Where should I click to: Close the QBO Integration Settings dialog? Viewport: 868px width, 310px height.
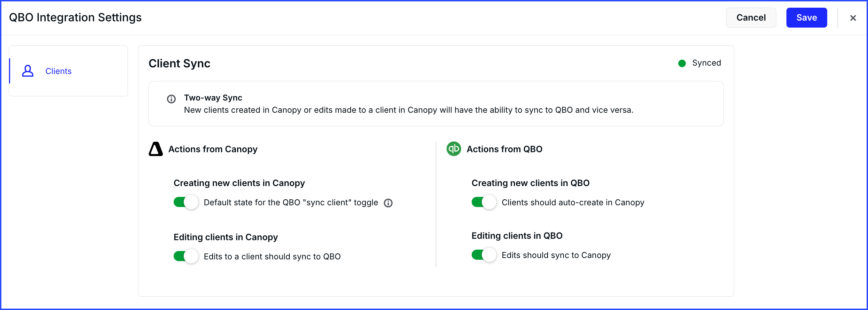click(853, 18)
